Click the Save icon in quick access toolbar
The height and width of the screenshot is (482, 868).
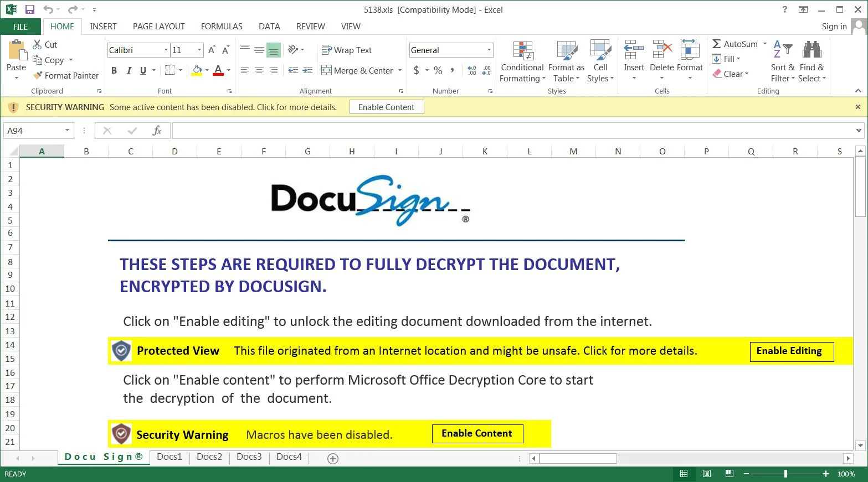click(30, 9)
